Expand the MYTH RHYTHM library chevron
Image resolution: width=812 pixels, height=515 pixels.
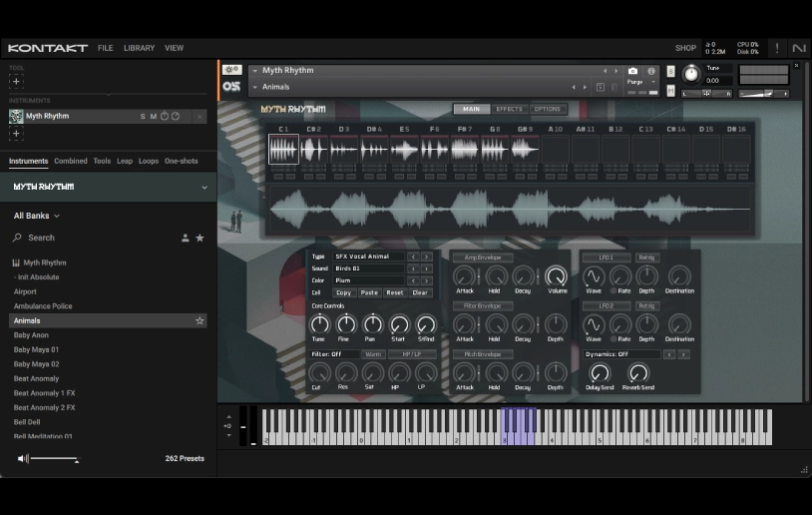point(204,188)
